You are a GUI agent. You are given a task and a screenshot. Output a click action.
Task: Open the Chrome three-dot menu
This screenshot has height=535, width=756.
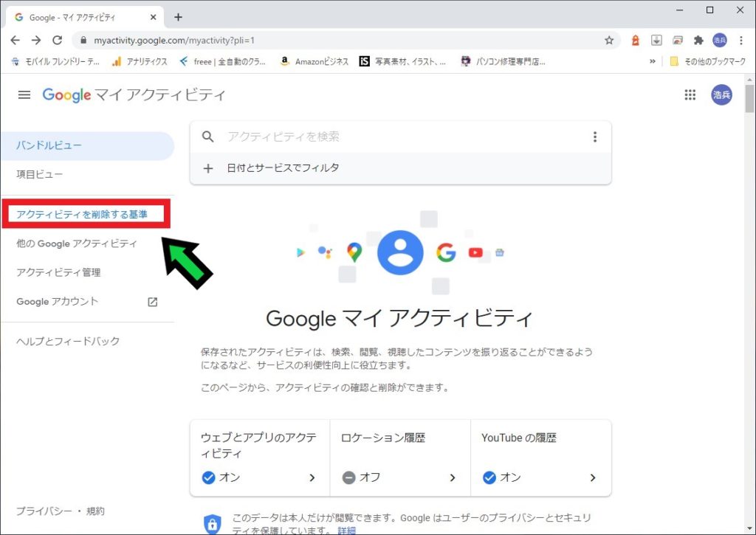(741, 41)
